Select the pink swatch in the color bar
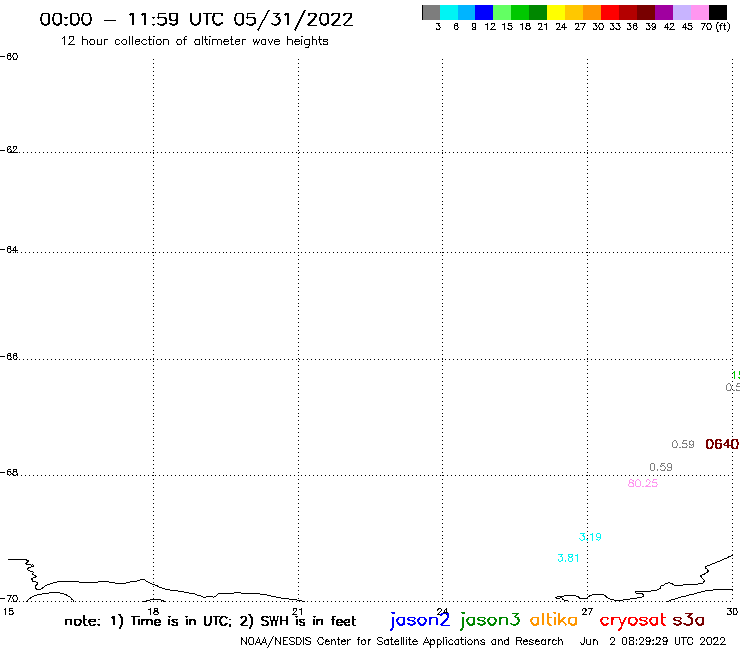This screenshot has width=740, height=650. point(699,12)
